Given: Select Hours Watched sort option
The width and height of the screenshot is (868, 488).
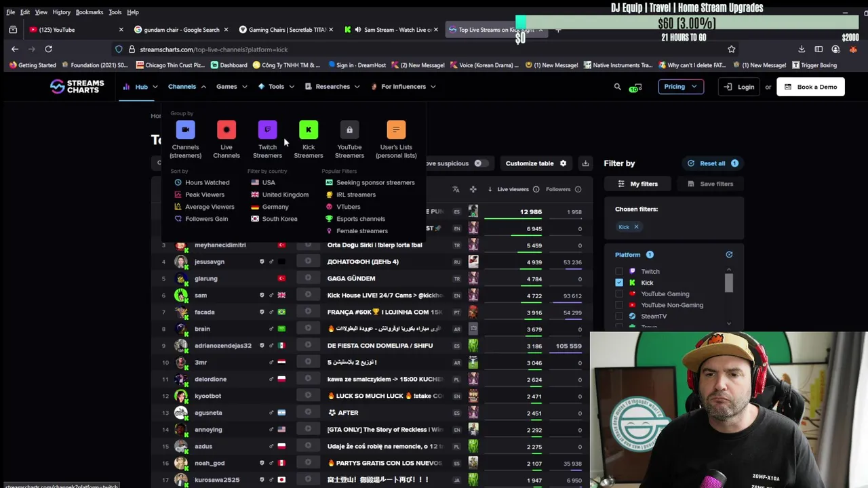Looking at the screenshot, I should (202, 182).
